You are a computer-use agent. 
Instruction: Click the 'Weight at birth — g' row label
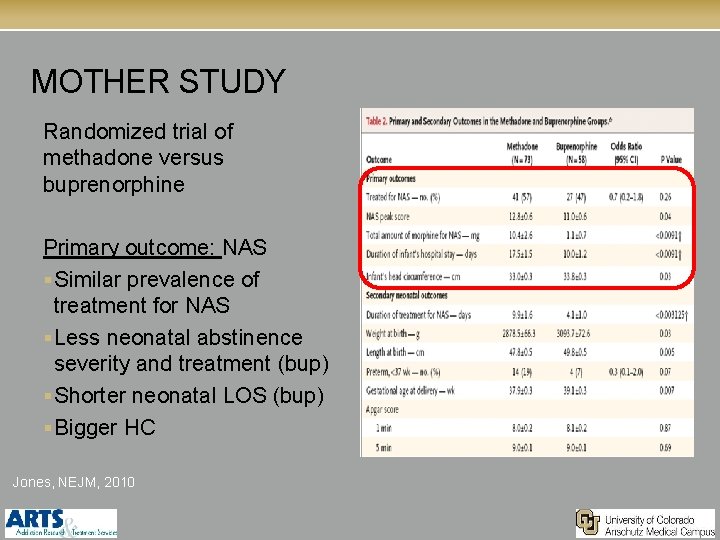[393, 334]
